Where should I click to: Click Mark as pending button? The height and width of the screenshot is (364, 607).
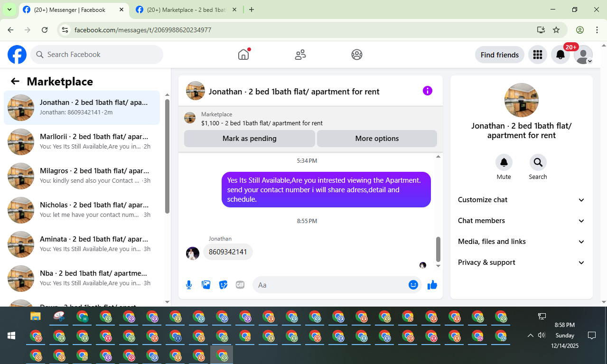point(250,139)
